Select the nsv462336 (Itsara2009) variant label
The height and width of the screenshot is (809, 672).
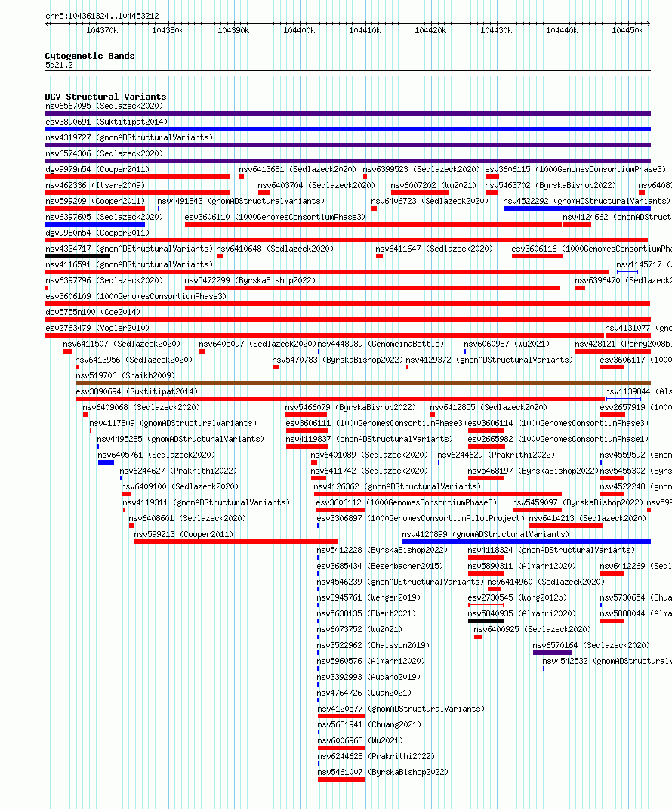[x=95, y=185]
